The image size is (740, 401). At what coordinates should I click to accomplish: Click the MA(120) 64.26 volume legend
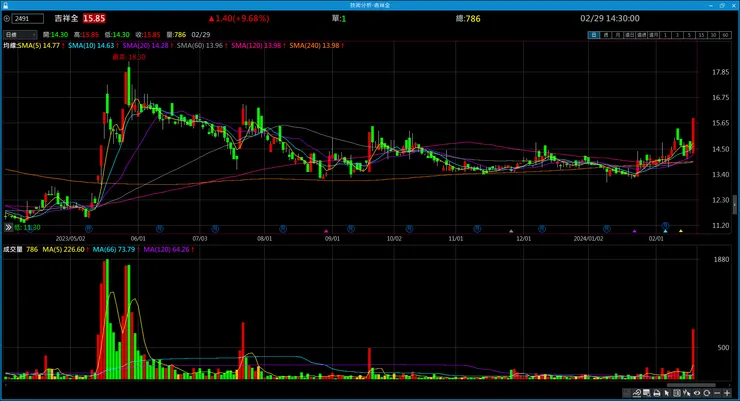pyautogui.click(x=166, y=250)
